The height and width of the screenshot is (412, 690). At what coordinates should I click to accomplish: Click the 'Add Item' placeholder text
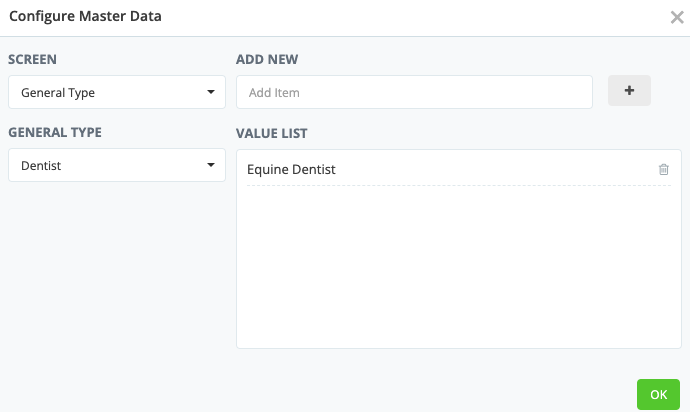[274, 93]
